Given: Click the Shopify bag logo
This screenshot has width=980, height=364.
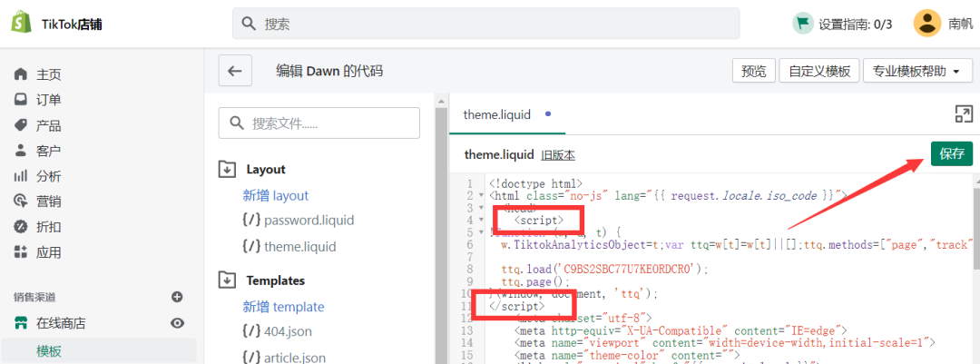Looking at the screenshot, I should tap(21, 24).
